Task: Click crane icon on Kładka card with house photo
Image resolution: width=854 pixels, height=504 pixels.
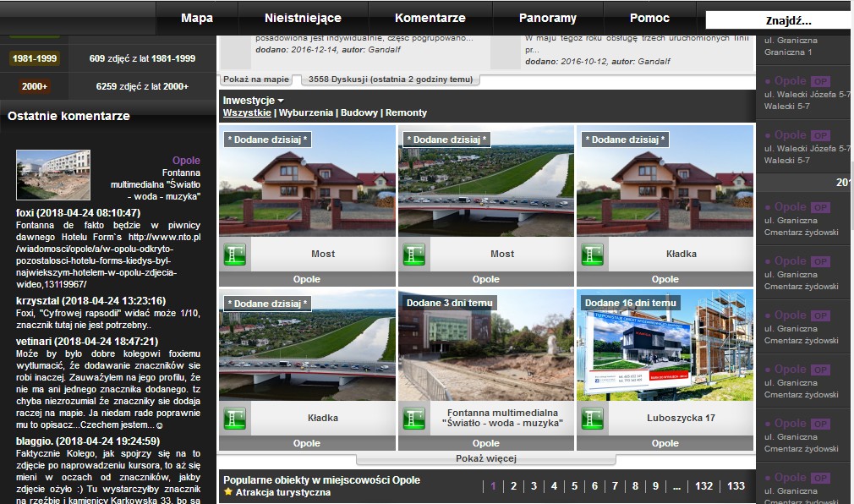Action: tap(592, 254)
